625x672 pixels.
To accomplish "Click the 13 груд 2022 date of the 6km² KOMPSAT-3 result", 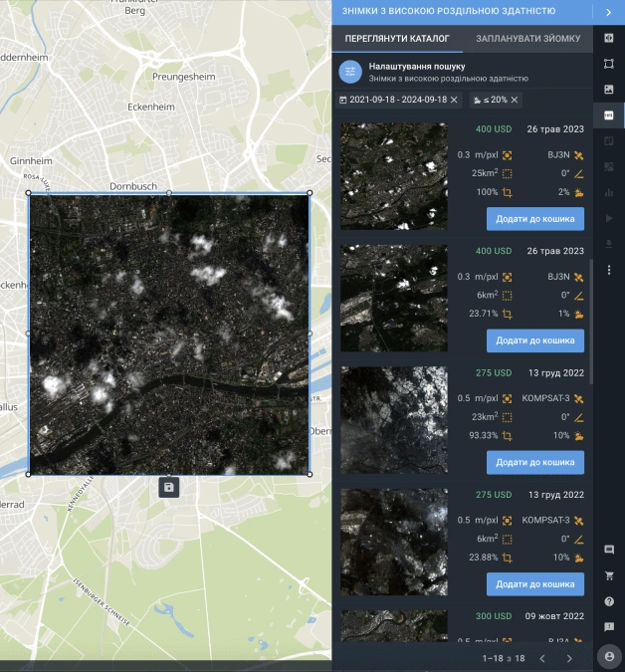I will coord(556,495).
